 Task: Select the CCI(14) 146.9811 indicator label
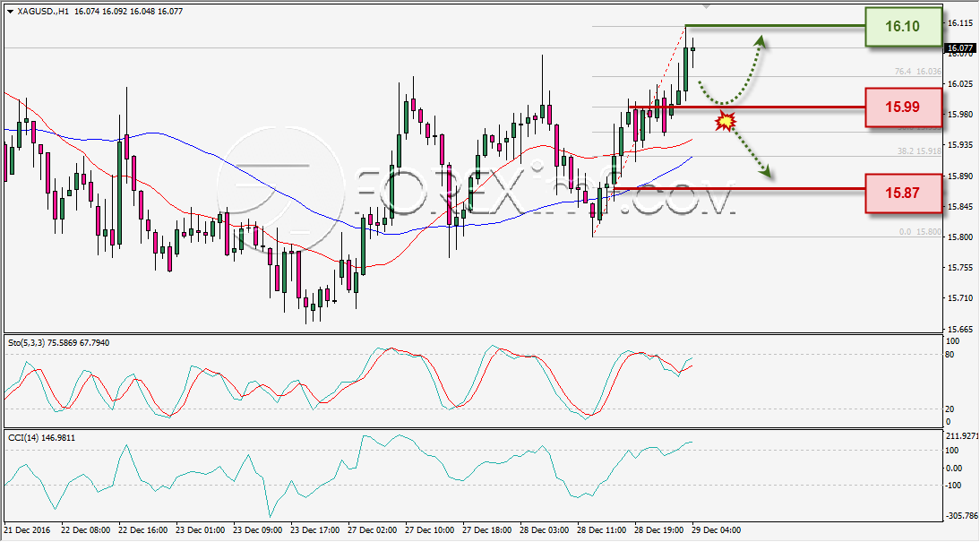click(x=41, y=437)
